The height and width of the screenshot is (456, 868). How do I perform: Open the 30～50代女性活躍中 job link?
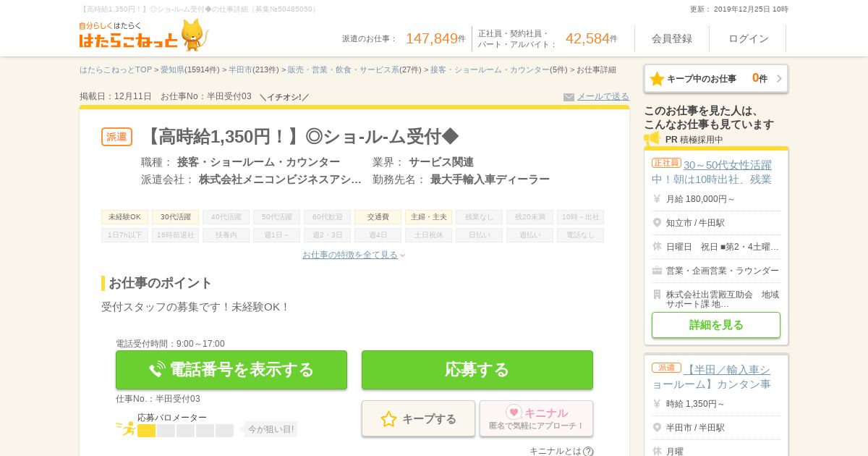(712, 172)
